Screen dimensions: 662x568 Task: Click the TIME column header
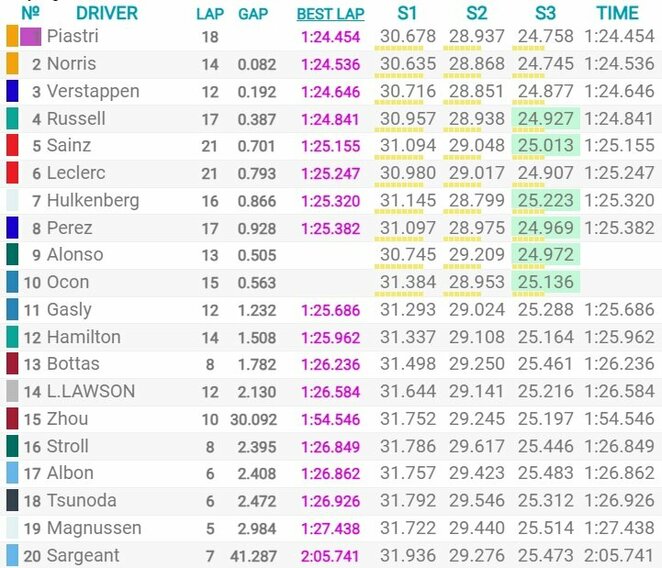pyautogui.click(x=617, y=14)
